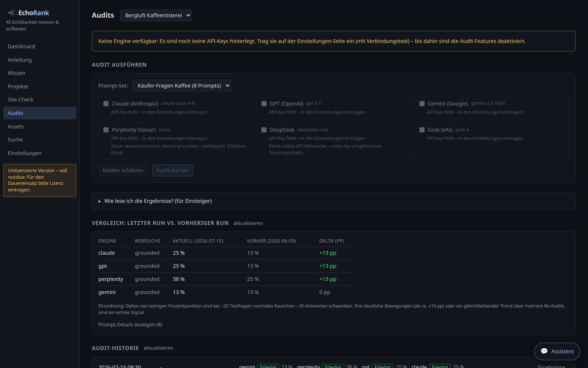Tick the Claude (Anthropic) engine checkbox
The image size is (588, 368).
coord(106,104)
